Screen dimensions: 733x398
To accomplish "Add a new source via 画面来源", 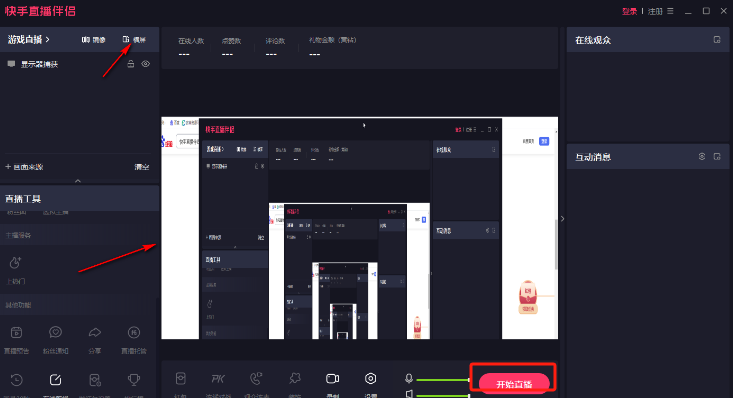I will [24, 167].
